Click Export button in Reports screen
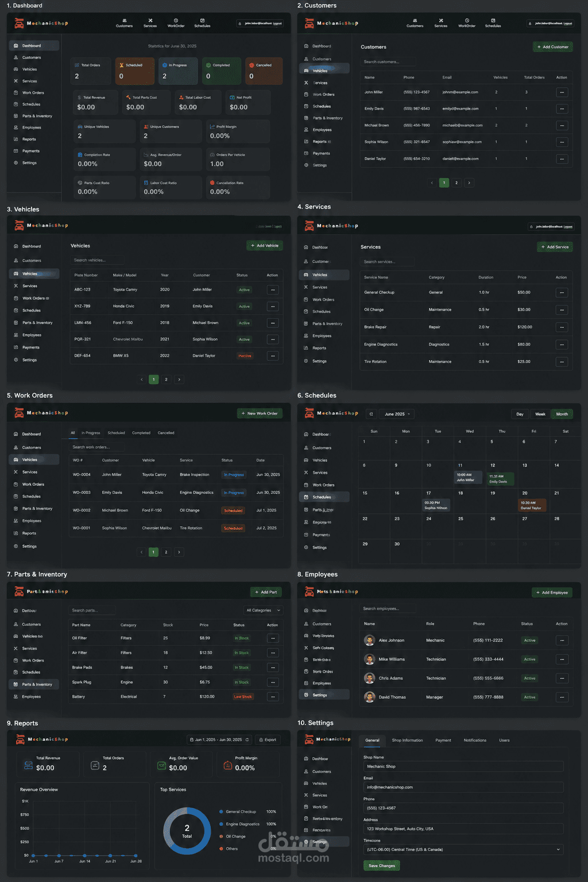Image resolution: width=588 pixels, height=882 pixels. 268,740
